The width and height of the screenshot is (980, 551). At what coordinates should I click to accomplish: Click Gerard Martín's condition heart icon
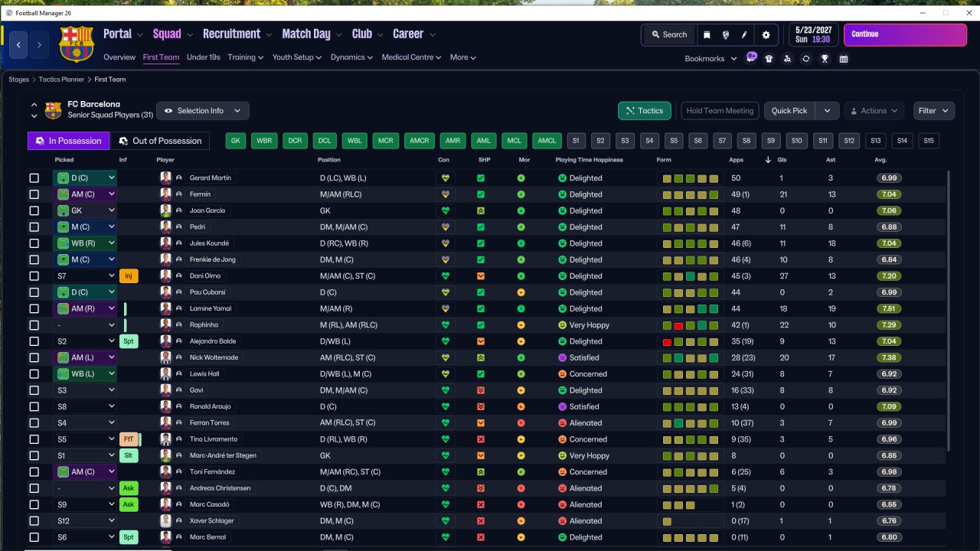click(444, 178)
